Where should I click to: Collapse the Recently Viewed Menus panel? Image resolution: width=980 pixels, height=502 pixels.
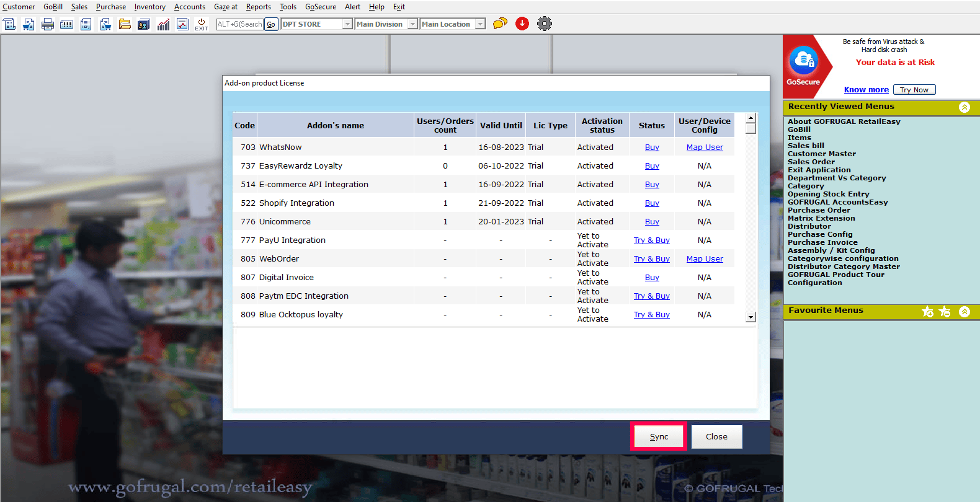964,107
